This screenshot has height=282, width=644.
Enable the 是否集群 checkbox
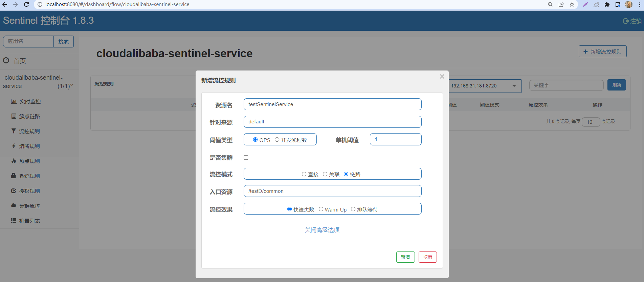click(x=246, y=157)
